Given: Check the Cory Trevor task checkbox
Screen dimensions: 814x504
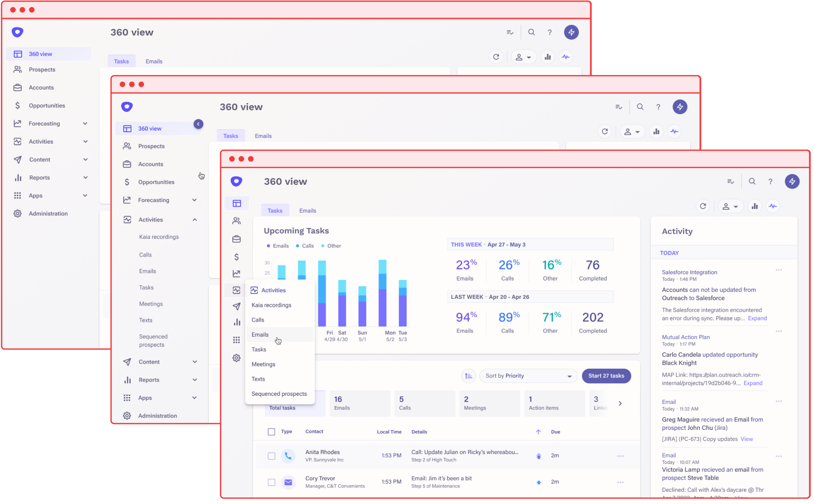Looking at the screenshot, I should coord(271,482).
